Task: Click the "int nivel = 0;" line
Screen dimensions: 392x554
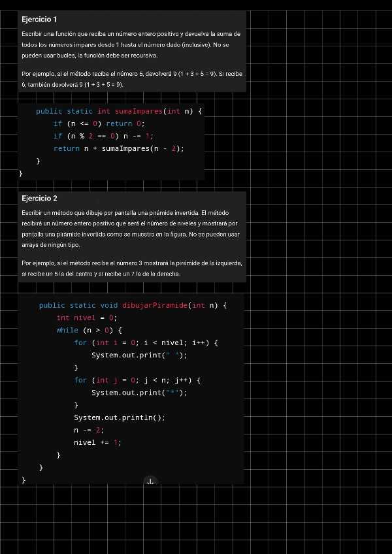Action: pyautogui.click(x=86, y=318)
